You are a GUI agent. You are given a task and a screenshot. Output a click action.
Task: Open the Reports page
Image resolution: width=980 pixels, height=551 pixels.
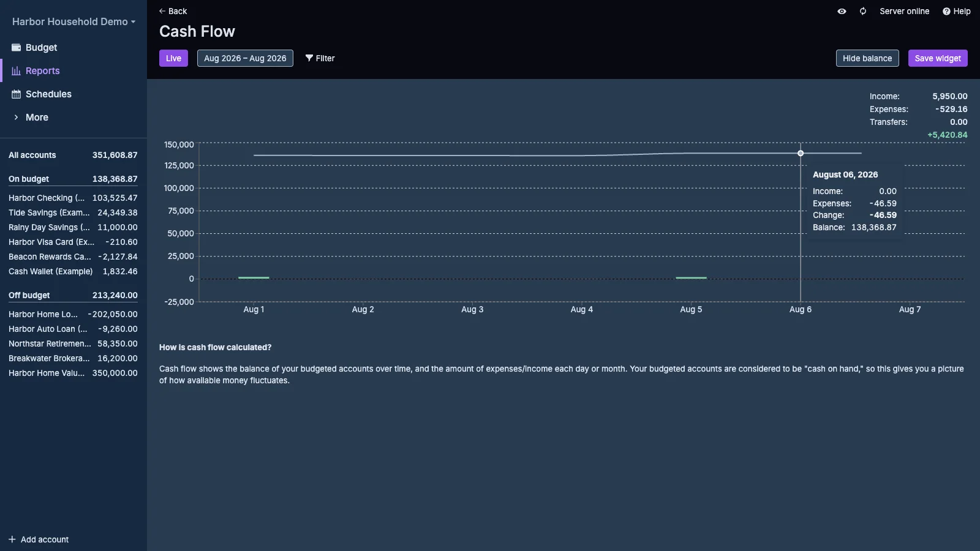73,71
